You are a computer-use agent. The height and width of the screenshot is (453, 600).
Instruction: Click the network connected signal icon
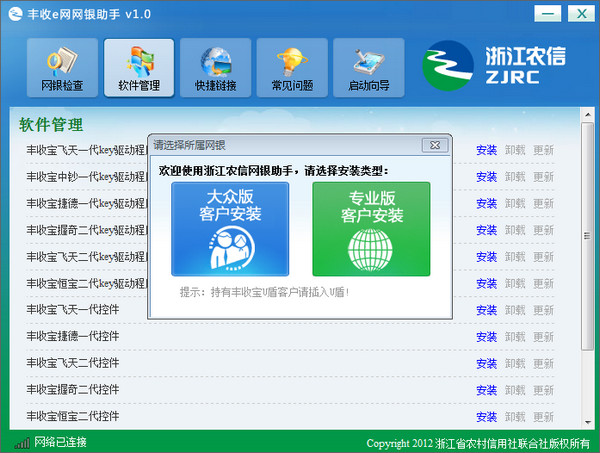(x=21, y=442)
